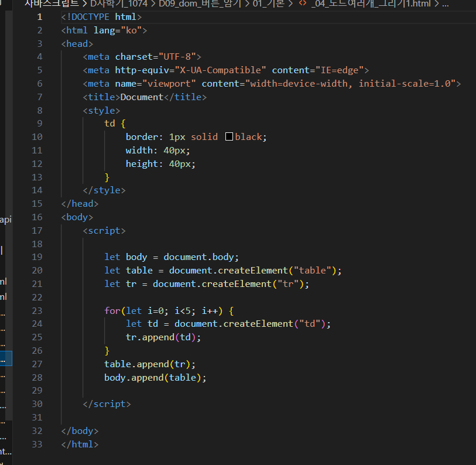Open the 01_기본 breadcrumb folder

point(269,4)
